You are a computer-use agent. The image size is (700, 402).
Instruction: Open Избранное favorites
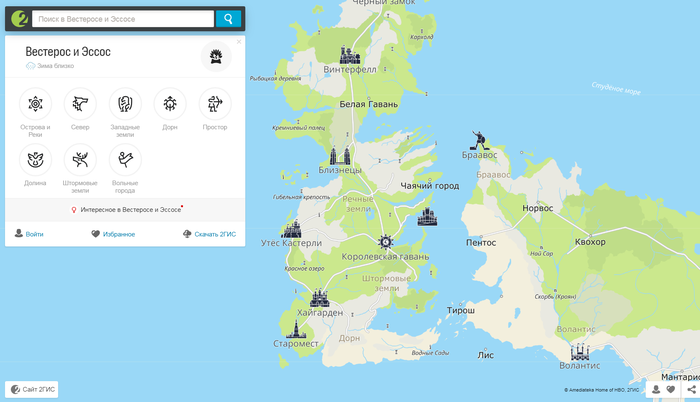(x=113, y=234)
